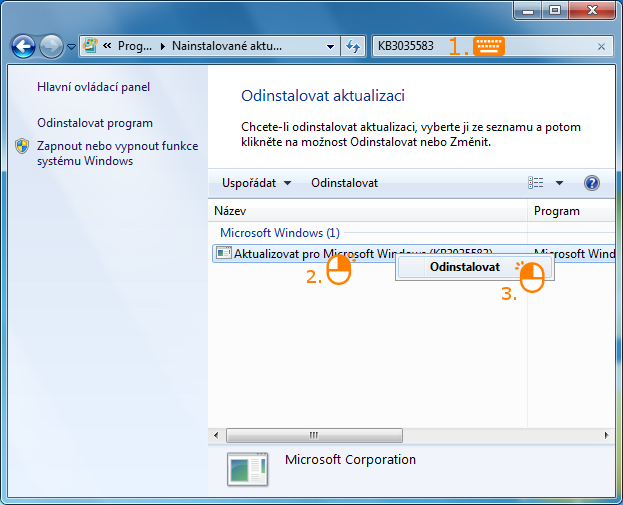Viewport: 623px width, 505px height.
Task: Open the view options dropdown arrow
Action: coord(559,183)
